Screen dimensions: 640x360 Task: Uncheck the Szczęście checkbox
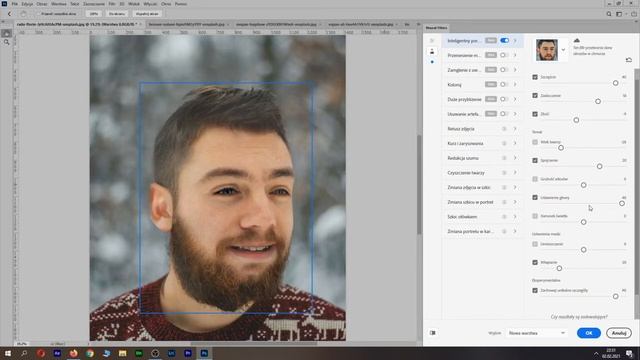click(x=535, y=77)
